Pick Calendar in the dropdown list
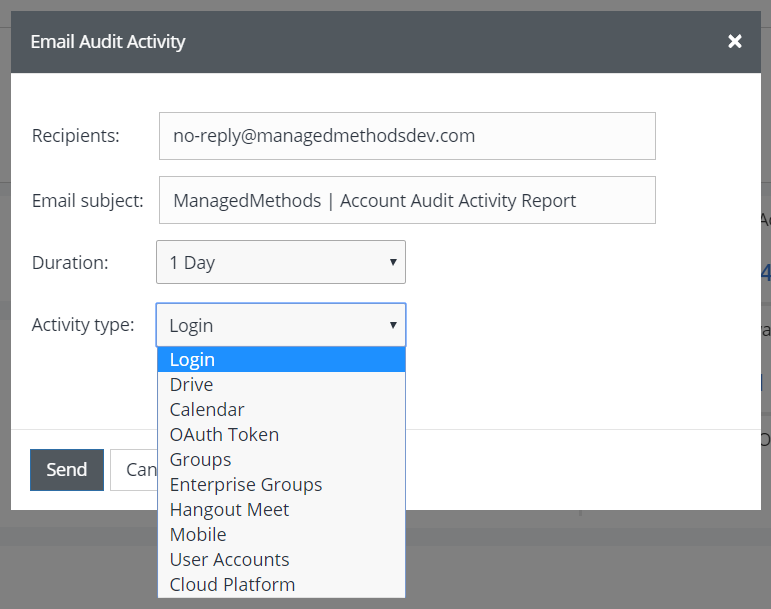This screenshot has height=609, width=771. point(281,410)
